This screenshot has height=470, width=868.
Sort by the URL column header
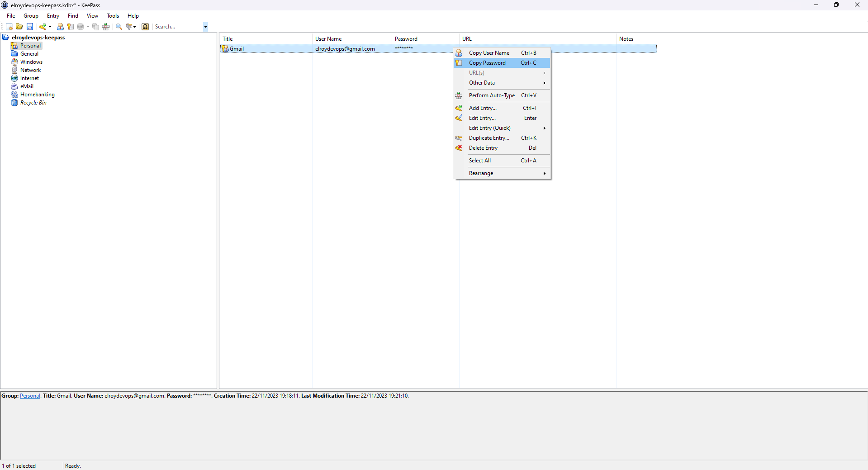(538, 39)
